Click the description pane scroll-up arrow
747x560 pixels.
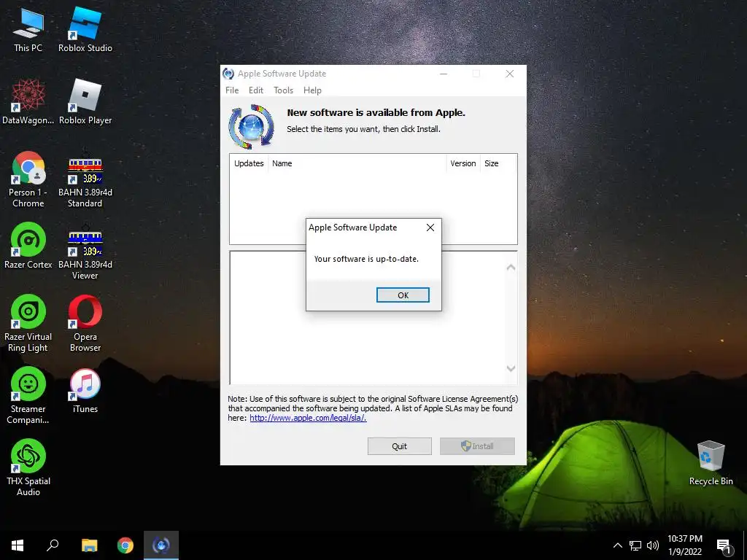[x=511, y=268]
